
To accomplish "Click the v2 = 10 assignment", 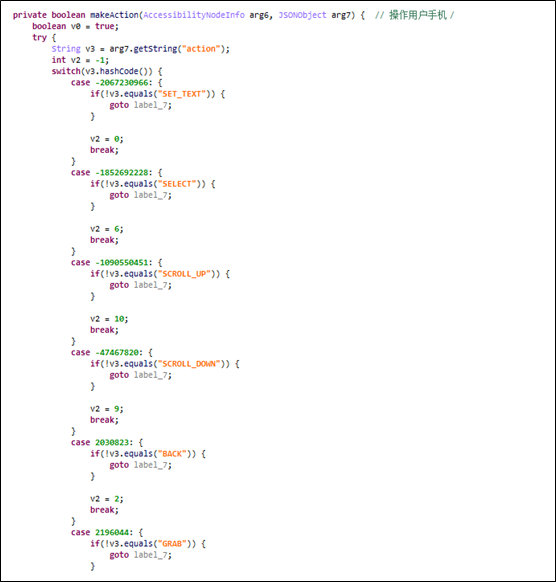I will click(x=109, y=319).
